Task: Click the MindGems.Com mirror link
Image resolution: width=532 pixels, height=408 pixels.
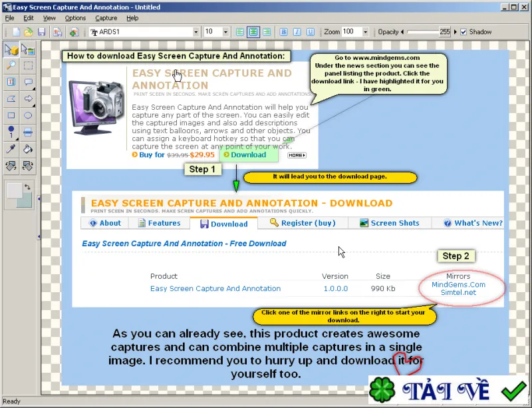Action: click(458, 285)
